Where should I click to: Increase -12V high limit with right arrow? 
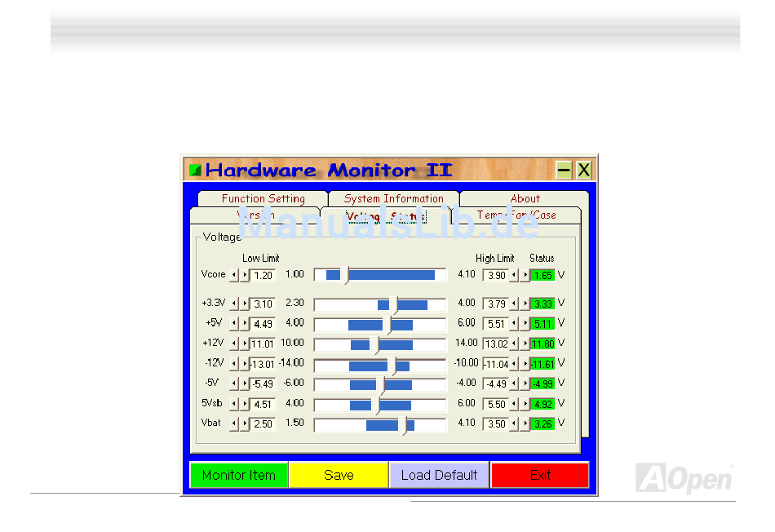point(525,363)
